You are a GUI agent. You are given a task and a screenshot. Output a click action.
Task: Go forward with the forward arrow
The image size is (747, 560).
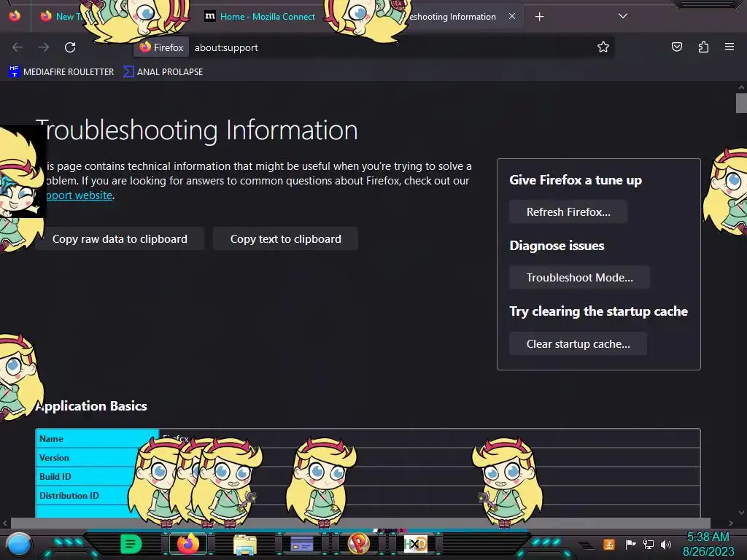coord(44,47)
